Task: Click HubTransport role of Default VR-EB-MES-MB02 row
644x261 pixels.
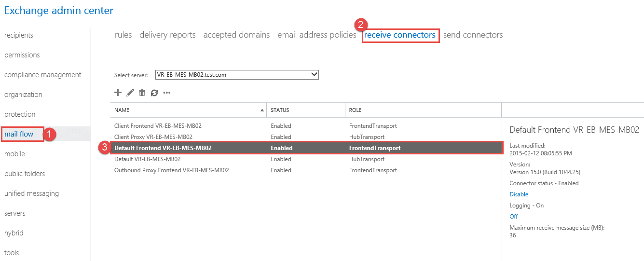Action: pyautogui.click(x=367, y=159)
